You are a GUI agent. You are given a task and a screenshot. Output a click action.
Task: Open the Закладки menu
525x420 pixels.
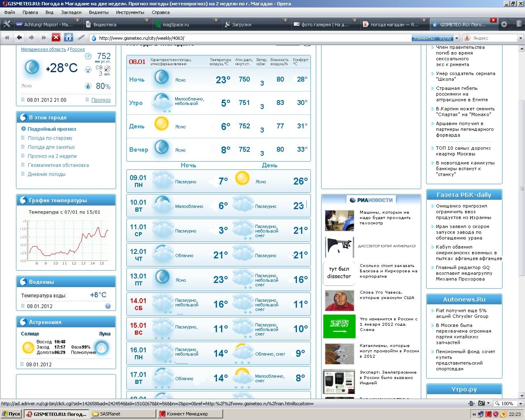[x=71, y=12]
